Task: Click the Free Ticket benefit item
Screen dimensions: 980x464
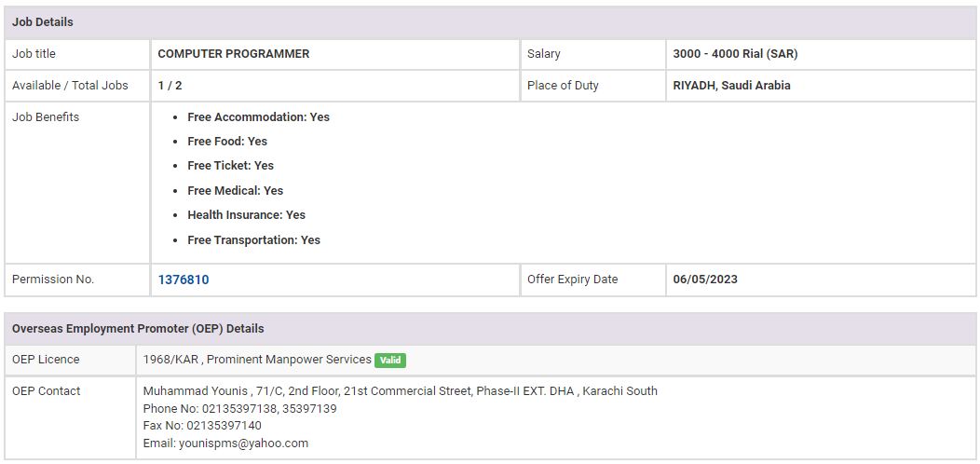Action: tap(230, 166)
